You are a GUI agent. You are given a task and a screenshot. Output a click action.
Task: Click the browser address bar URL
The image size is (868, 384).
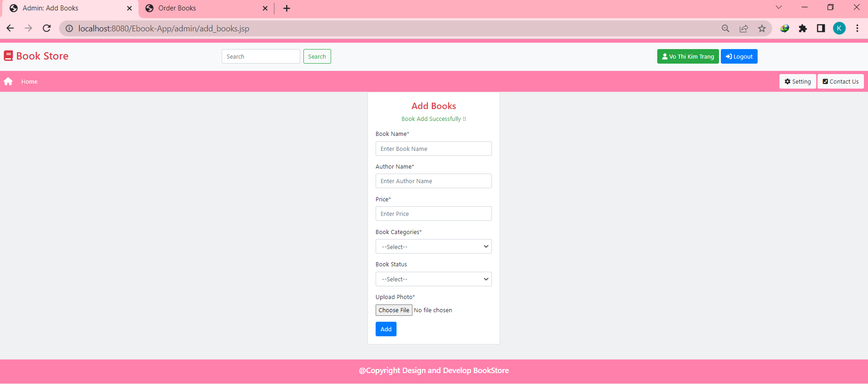[164, 29]
